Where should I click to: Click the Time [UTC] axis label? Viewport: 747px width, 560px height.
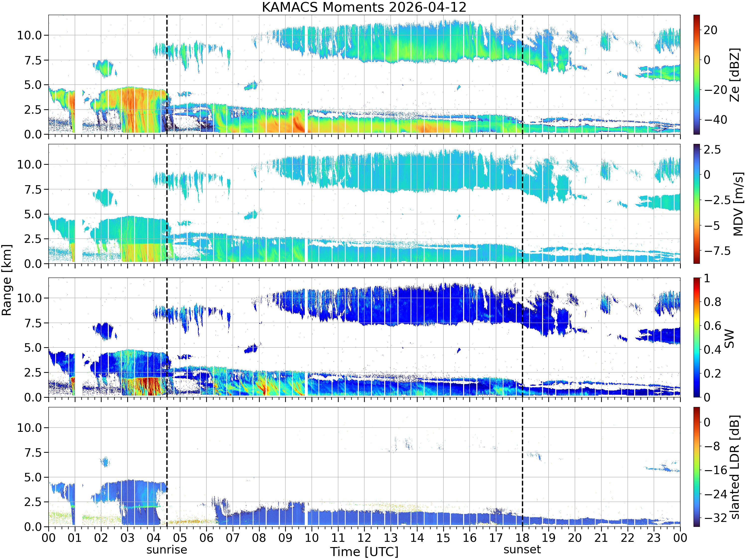tap(364, 552)
